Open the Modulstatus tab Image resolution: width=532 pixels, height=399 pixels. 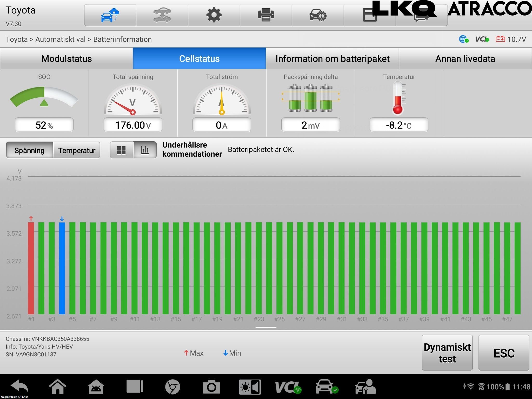point(66,59)
